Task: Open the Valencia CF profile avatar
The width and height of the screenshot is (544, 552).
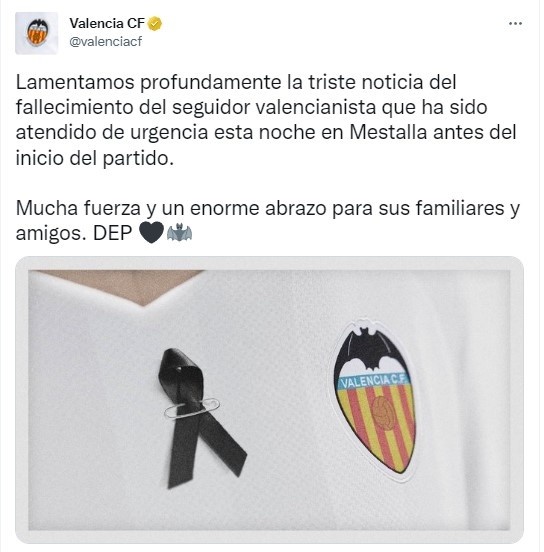Action: click(36, 33)
